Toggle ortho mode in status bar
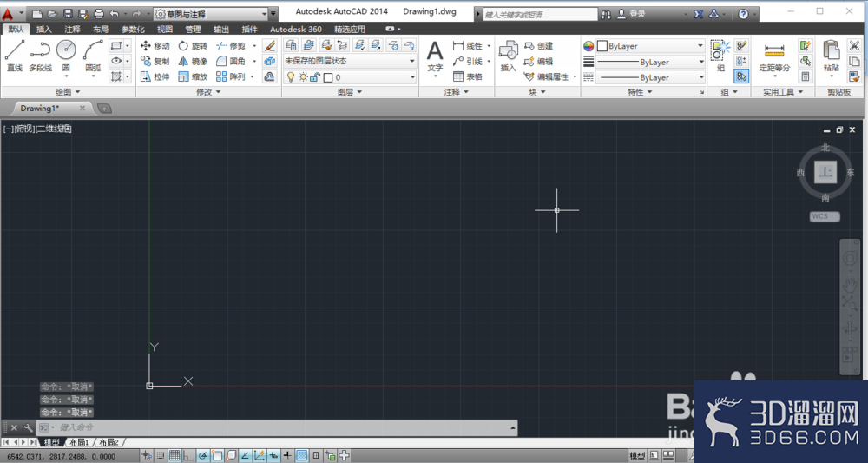868x463 pixels. pos(188,456)
